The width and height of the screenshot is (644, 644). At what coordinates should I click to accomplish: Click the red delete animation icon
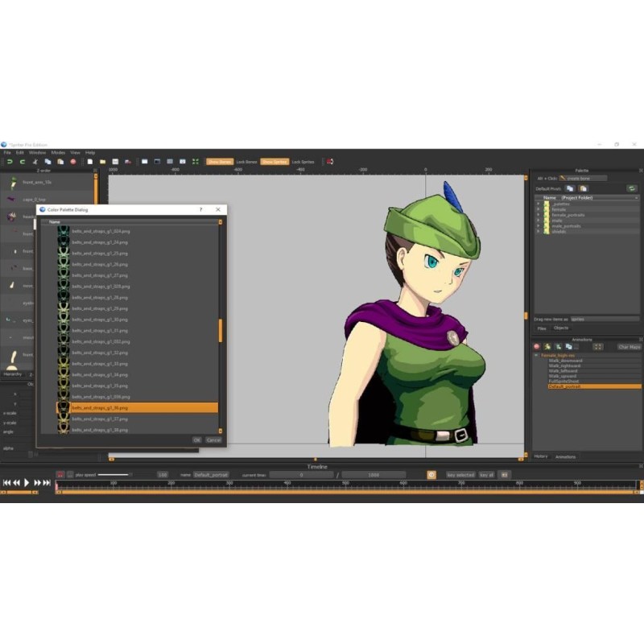point(537,346)
